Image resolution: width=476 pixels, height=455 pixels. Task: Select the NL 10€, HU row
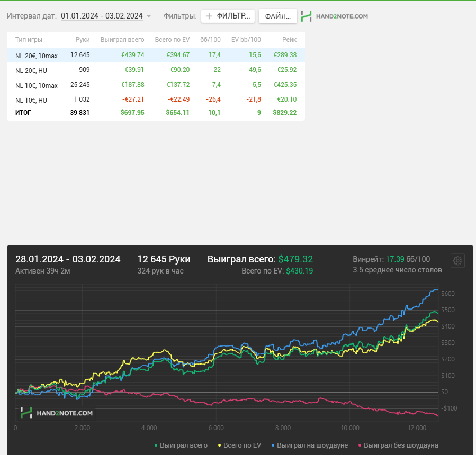click(156, 99)
